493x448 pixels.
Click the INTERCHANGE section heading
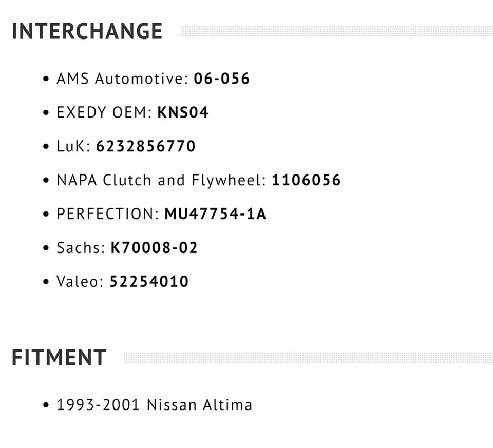pyautogui.click(x=87, y=31)
